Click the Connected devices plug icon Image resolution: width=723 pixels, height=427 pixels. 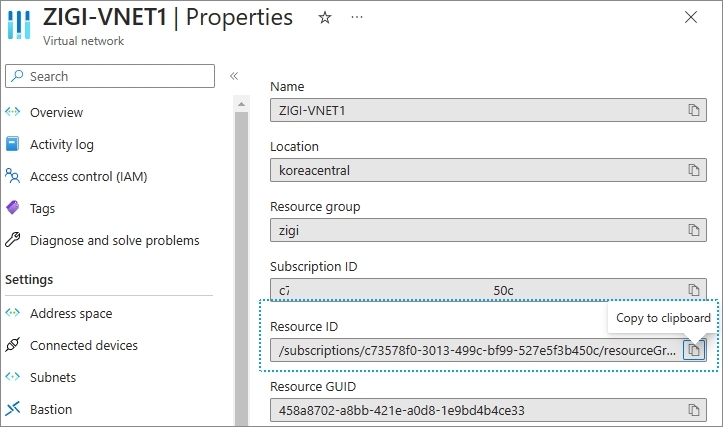13,344
